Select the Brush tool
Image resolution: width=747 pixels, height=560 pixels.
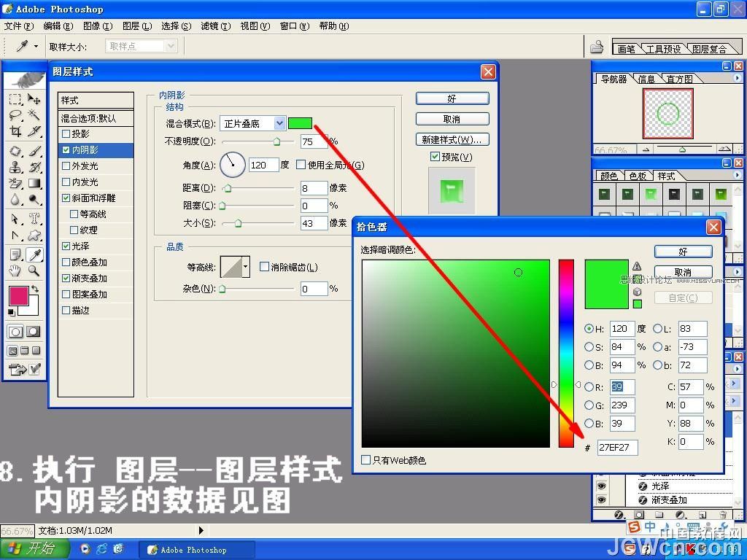pyautogui.click(x=34, y=152)
